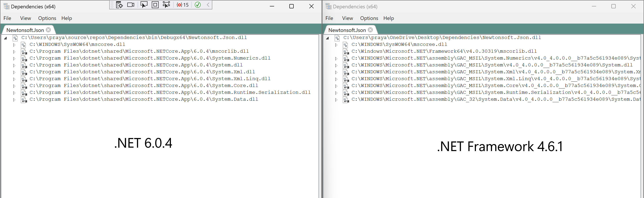Activate the Select Element cursor tool
The width and height of the screenshot is (644, 198).
(144, 5)
